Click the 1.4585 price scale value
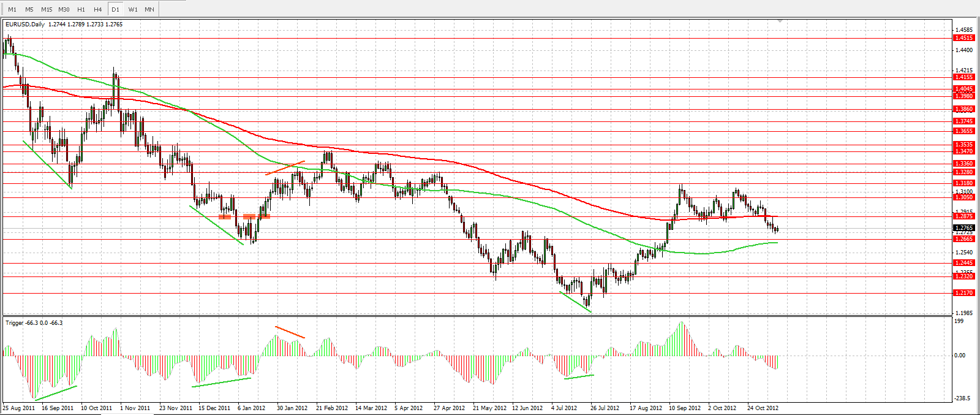Viewport: 980px width, 415px height. point(964,30)
